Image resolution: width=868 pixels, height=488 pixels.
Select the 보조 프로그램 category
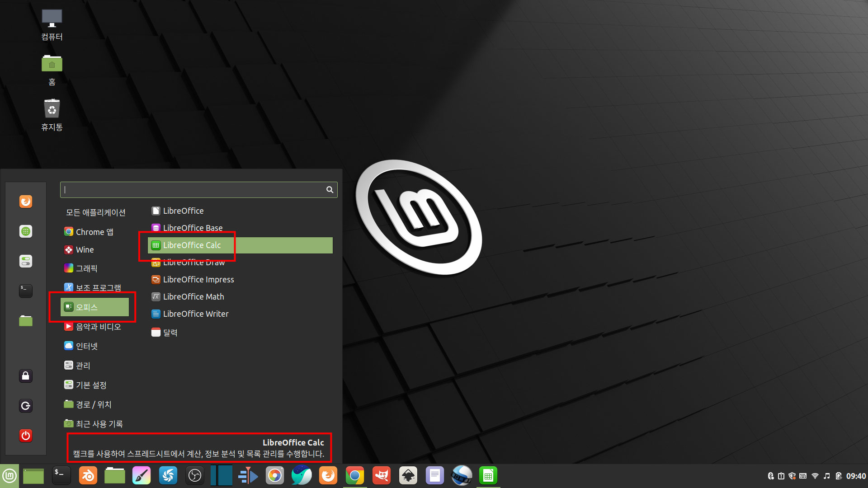point(95,288)
